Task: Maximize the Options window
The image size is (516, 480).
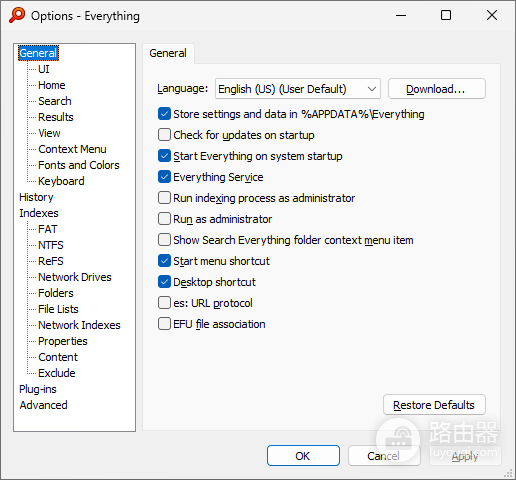Action: click(x=446, y=15)
